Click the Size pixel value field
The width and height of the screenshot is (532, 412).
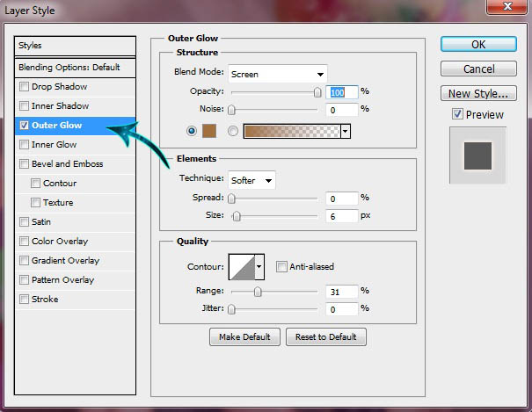tap(342, 216)
